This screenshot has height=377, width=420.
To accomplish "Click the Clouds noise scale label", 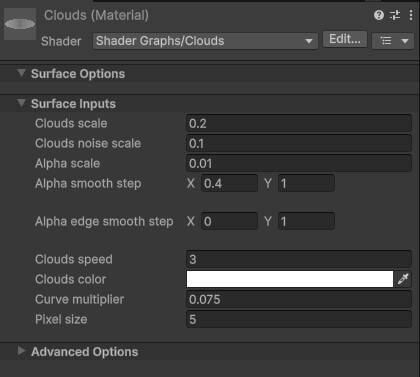I will [88, 143].
